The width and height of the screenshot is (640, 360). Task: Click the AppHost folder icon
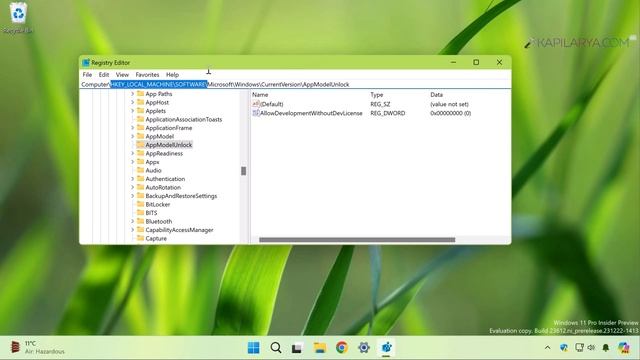(x=140, y=102)
